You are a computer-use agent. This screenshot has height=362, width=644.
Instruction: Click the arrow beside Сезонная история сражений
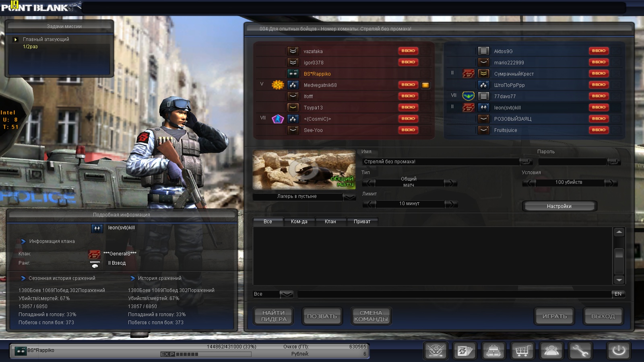click(23, 278)
